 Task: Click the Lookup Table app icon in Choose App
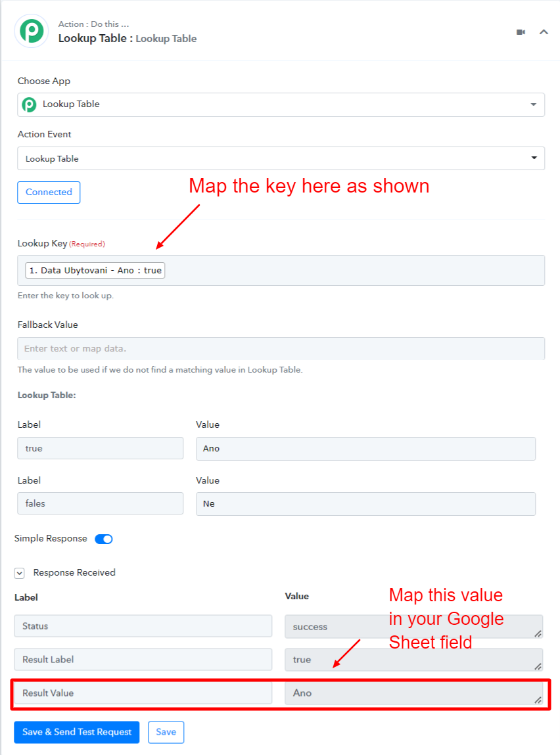(30, 104)
